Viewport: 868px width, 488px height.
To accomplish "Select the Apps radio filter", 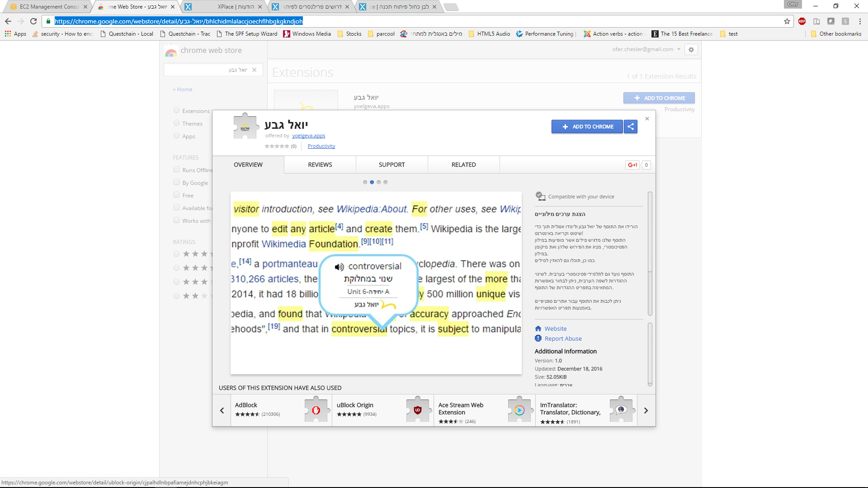I will point(177,136).
